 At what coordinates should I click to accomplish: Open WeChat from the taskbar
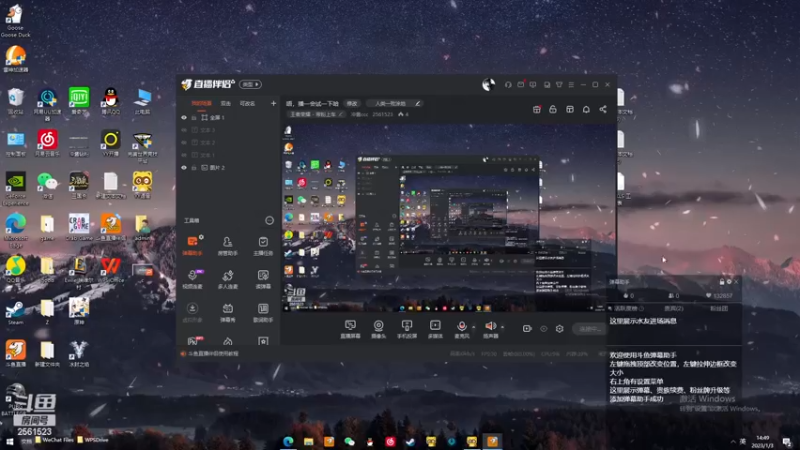[349, 441]
